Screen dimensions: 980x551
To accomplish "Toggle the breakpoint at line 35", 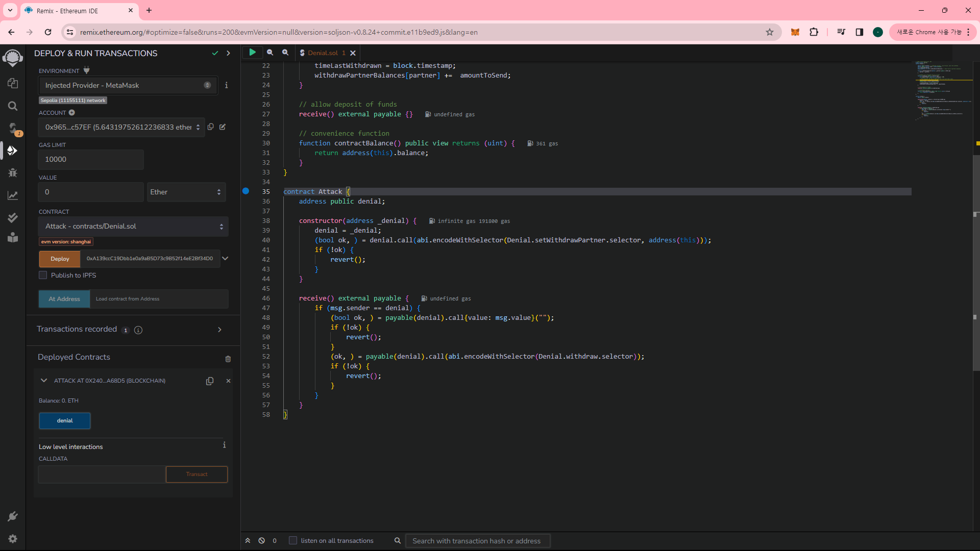I will pos(246,191).
